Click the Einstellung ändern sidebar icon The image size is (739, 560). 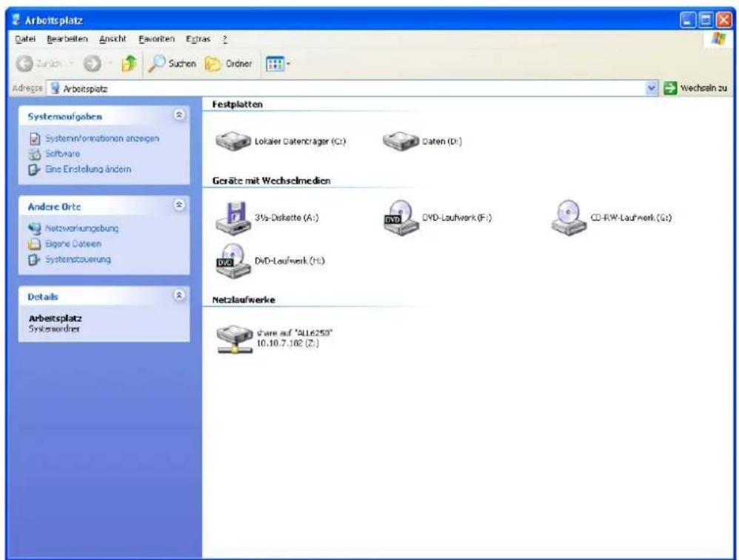34,169
